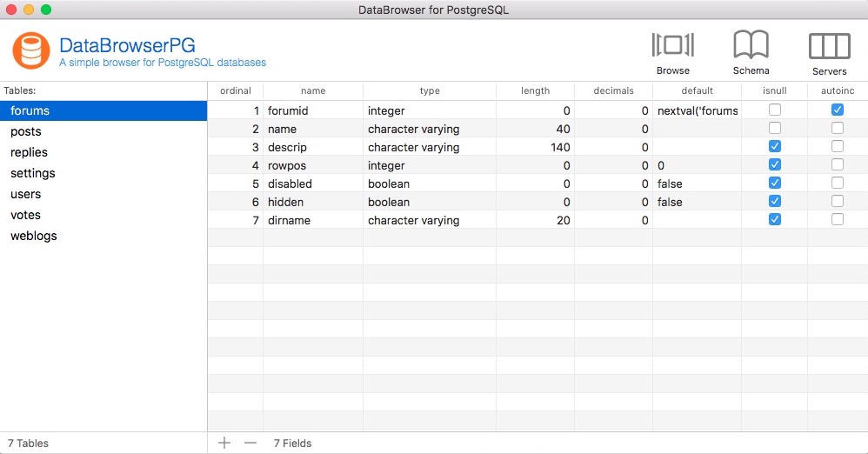Select the rowpos field name cell
The width and height of the screenshot is (868, 454).
point(313,165)
